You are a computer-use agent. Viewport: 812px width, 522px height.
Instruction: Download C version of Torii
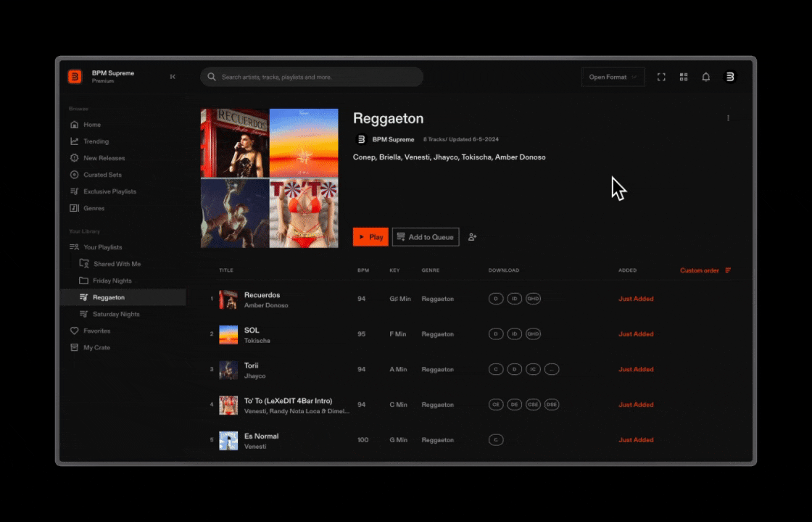point(496,369)
